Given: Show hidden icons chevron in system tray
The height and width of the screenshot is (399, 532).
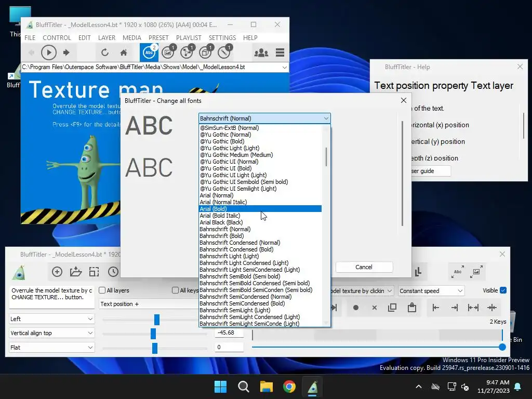Looking at the screenshot, I should [x=419, y=387].
